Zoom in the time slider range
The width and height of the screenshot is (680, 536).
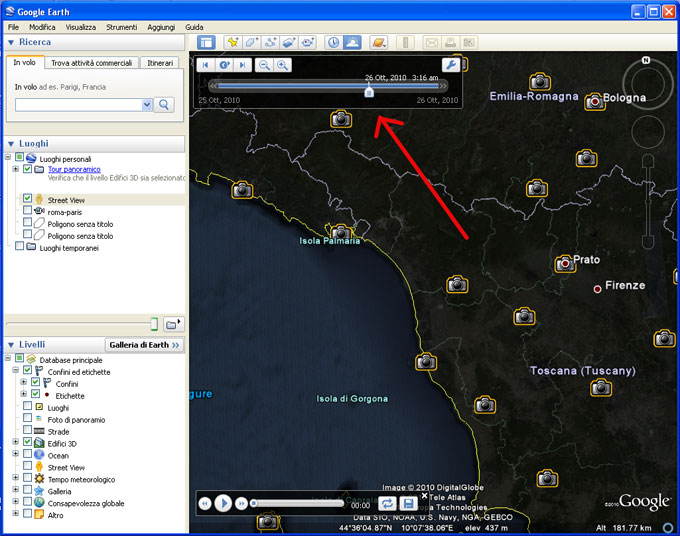coord(283,65)
